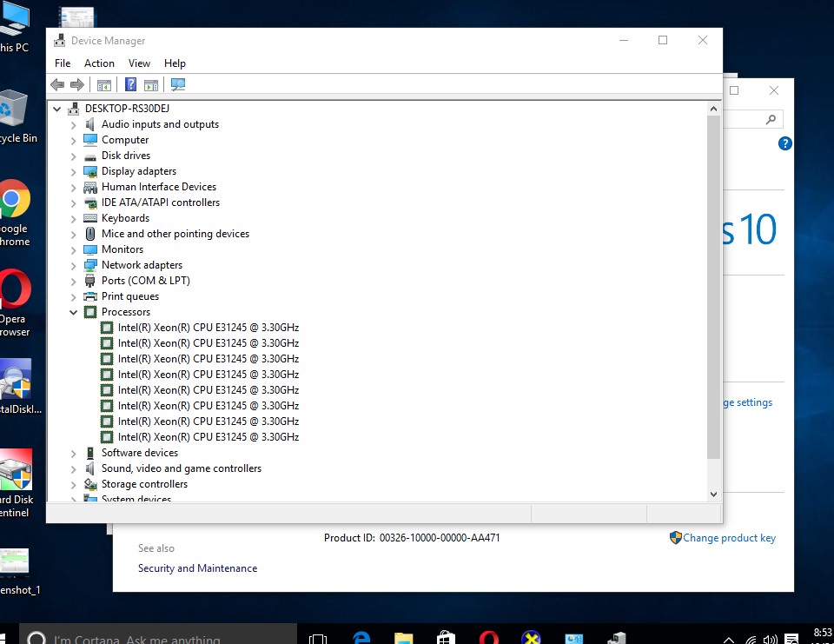Click the round help icon in System window

[784, 143]
